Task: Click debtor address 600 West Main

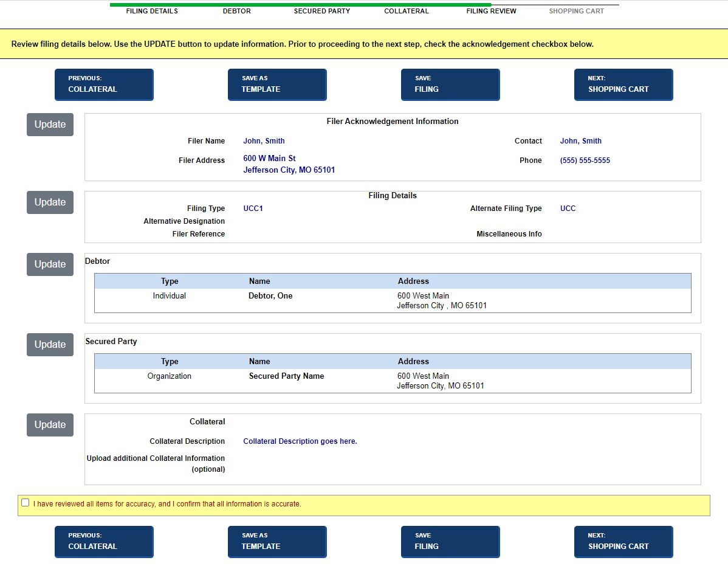Action: point(423,296)
